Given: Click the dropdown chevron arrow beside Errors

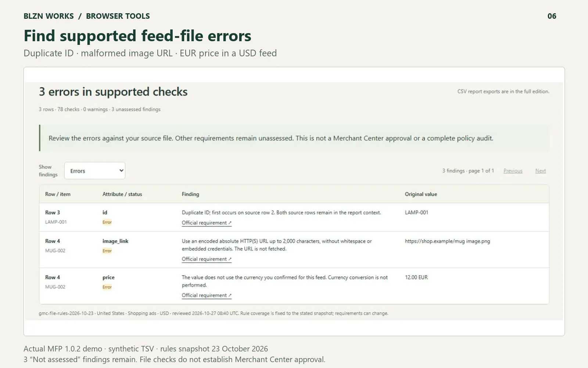Looking at the screenshot, I should click(x=121, y=171).
